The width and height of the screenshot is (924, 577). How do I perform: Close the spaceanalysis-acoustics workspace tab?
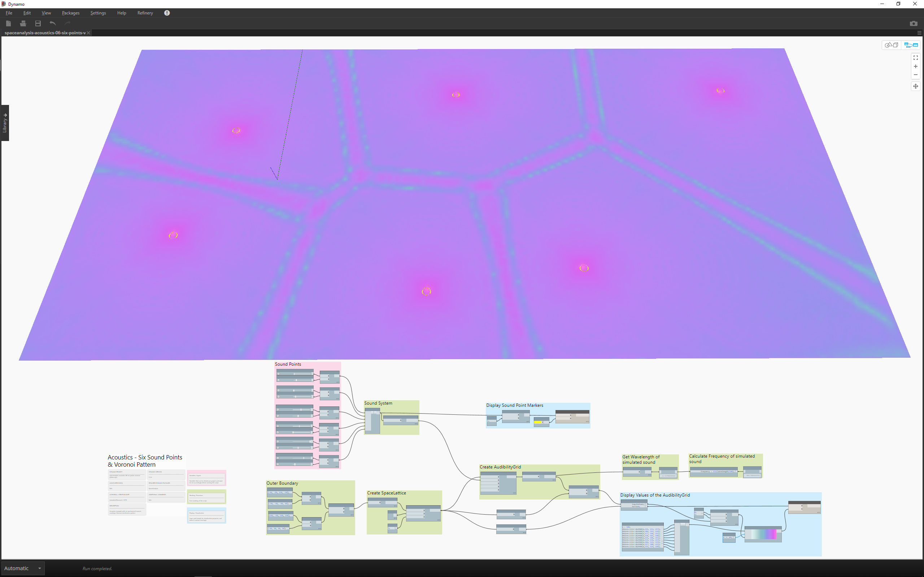pos(88,33)
